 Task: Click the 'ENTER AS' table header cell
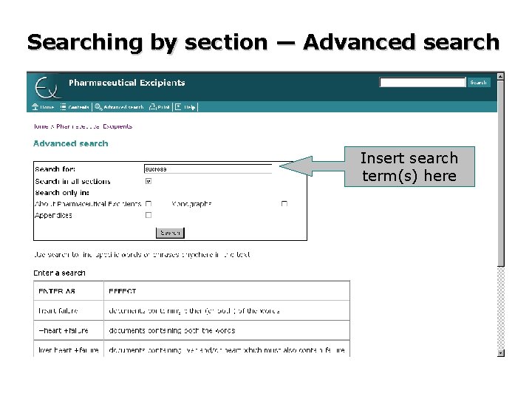pyautogui.click(x=69, y=291)
